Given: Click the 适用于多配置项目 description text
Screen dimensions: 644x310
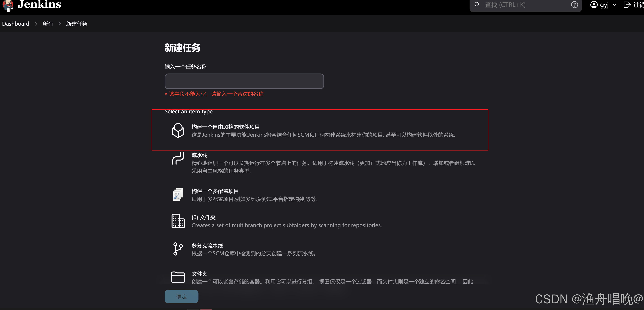Looking at the screenshot, I should (254, 199).
